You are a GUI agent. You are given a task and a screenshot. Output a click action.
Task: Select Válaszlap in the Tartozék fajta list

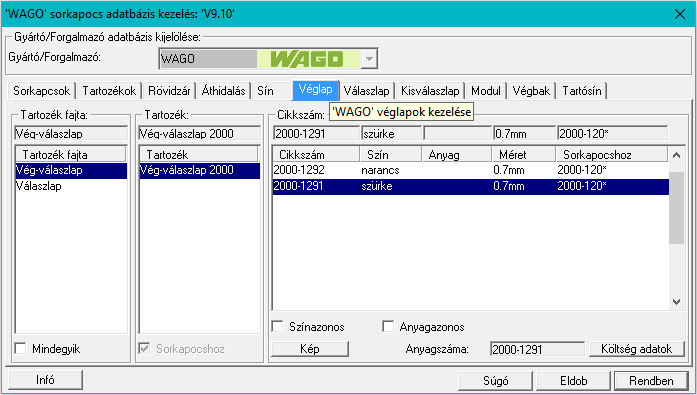[71, 186]
